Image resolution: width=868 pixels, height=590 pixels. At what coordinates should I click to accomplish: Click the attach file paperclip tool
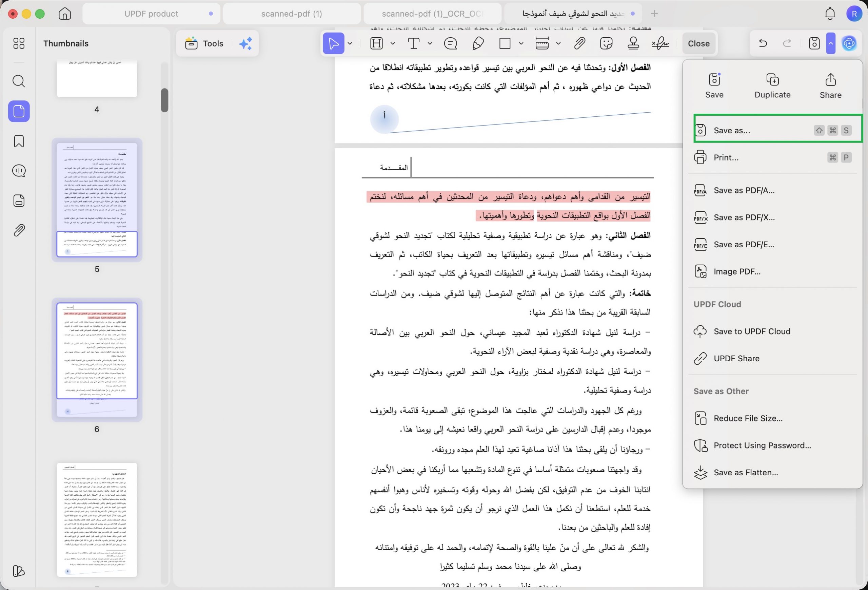point(579,43)
